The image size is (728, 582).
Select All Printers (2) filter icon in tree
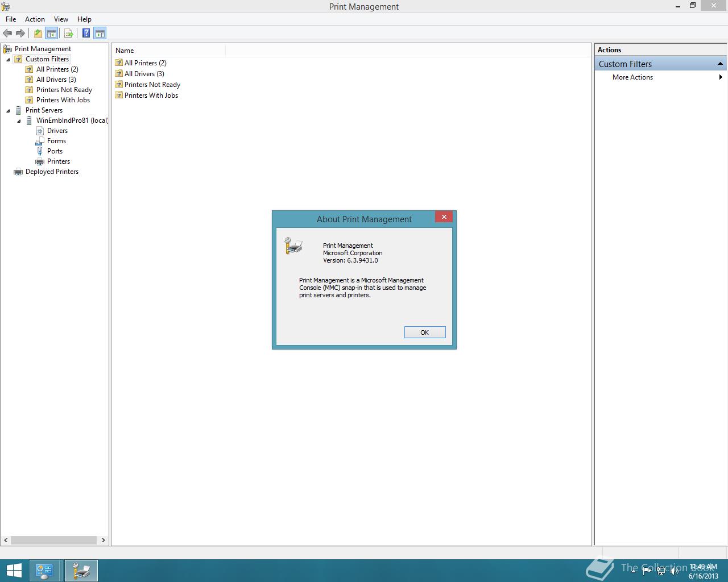coord(29,69)
